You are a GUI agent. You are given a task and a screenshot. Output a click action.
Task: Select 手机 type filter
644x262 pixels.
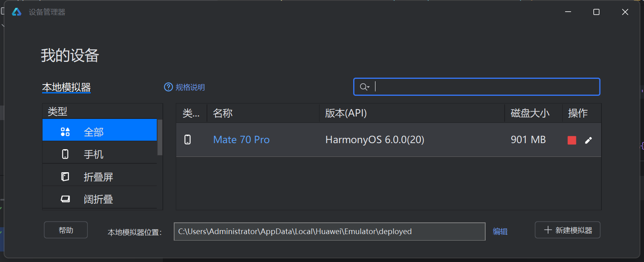(x=94, y=154)
